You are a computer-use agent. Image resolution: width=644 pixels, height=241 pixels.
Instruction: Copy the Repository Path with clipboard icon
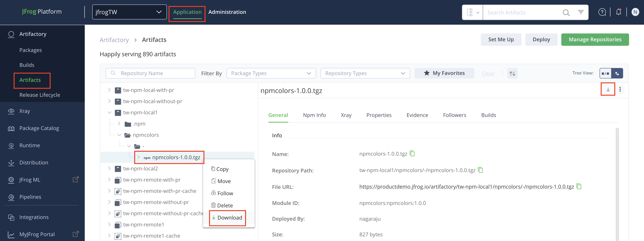click(x=480, y=170)
